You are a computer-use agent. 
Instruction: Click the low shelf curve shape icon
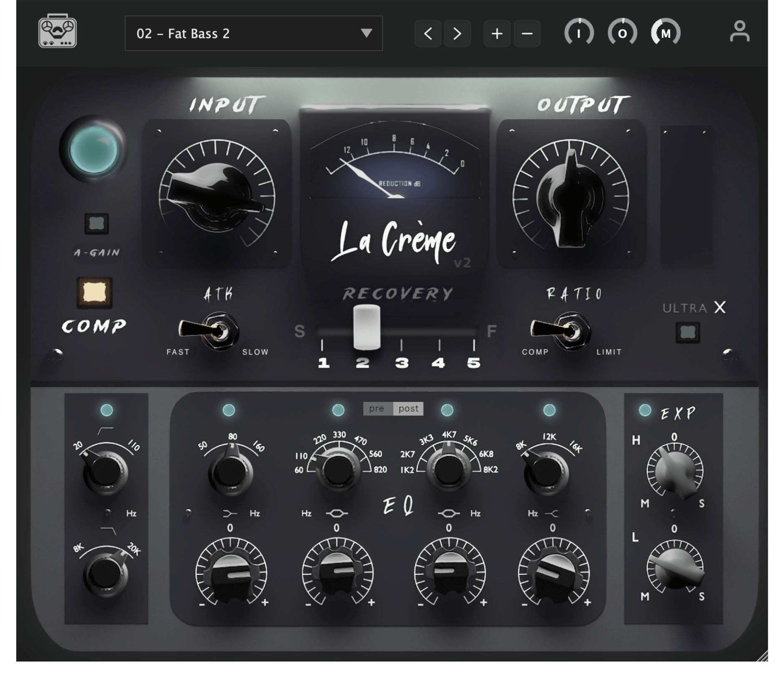[x=230, y=513]
